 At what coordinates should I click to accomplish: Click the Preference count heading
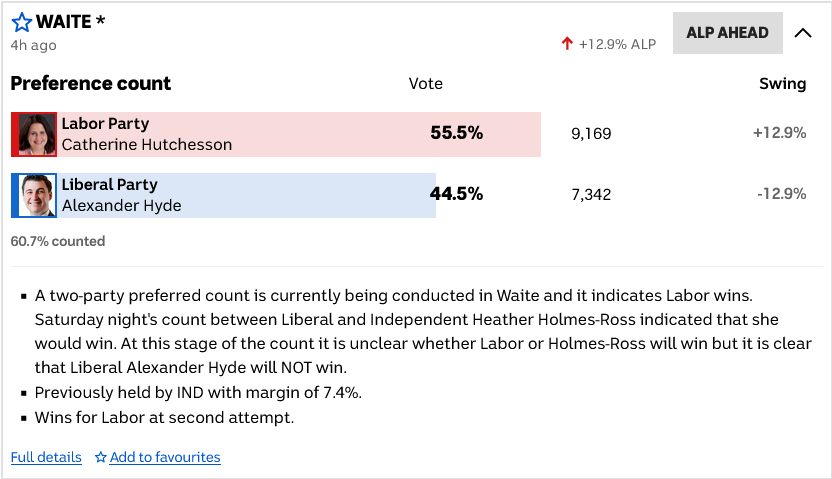point(91,83)
